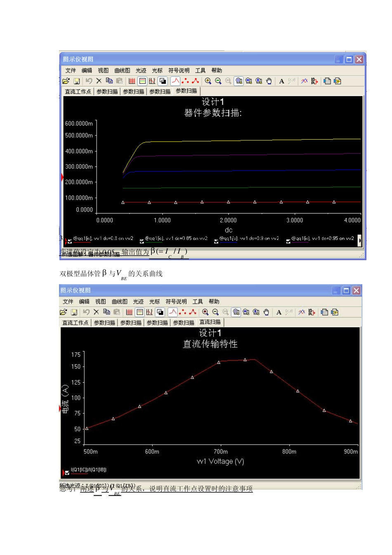The height and width of the screenshot is (555, 392).
Task: Toggle legend checkbox for trace dc=0.95 on vv2
Action: [288, 241]
